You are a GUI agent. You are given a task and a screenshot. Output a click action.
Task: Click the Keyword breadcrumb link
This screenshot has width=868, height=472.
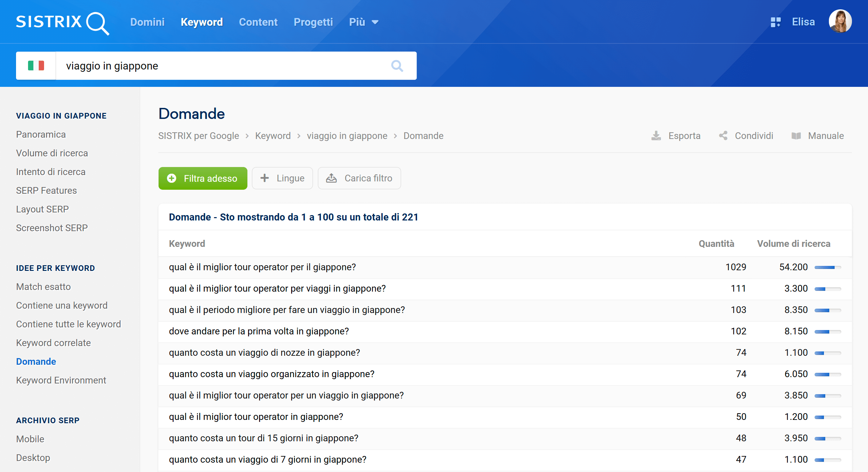273,136
